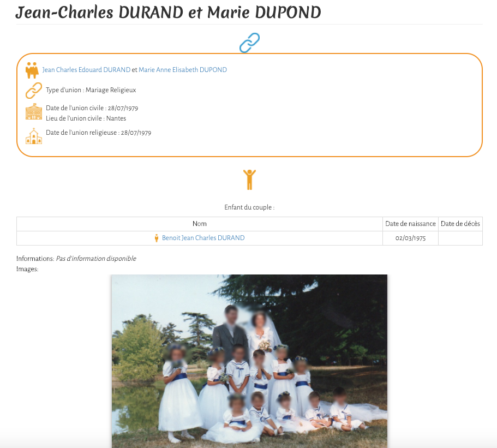Click the 'Date de naissance' column header
The height and width of the screenshot is (448, 497).
pos(410,224)
